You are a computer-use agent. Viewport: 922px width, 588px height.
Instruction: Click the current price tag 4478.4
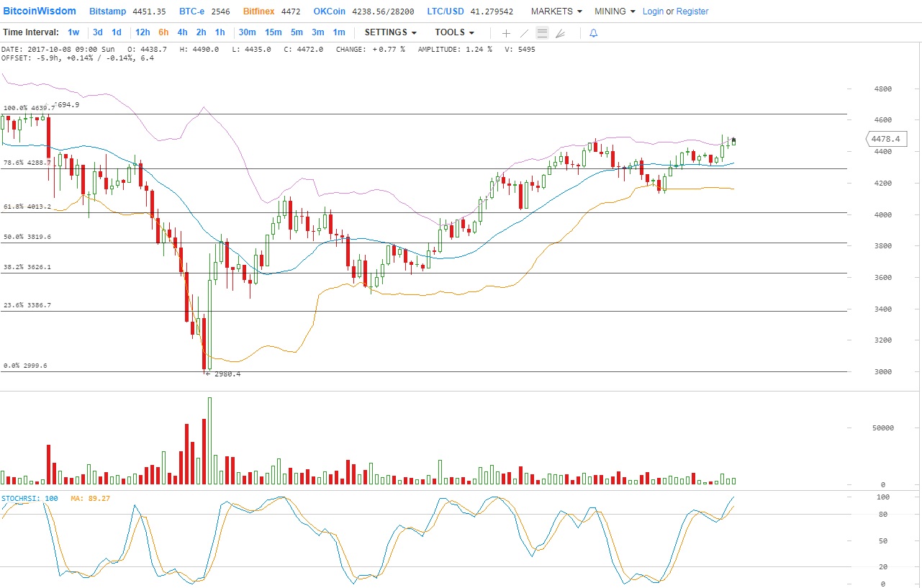pos(884,139)
